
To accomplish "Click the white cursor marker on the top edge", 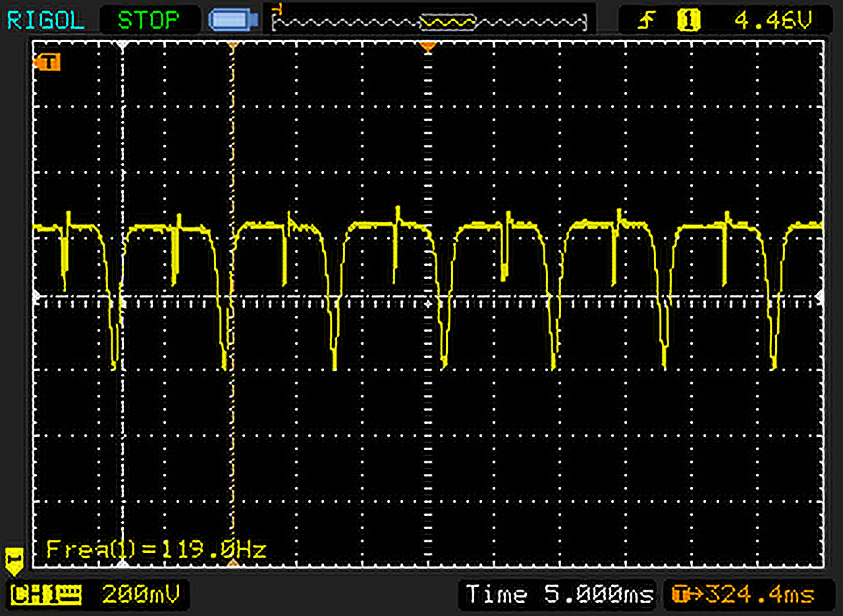I will click(122, 46).
